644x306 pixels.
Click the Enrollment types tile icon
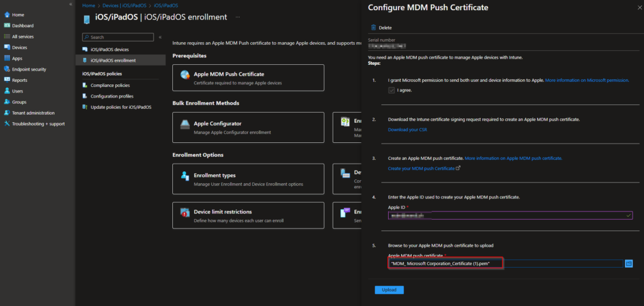[186, 176]
